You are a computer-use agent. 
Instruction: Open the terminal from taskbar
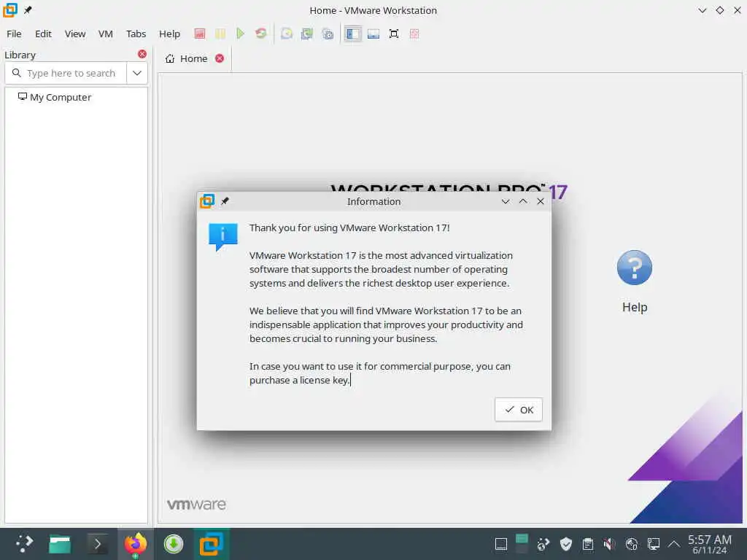point(97,544)
